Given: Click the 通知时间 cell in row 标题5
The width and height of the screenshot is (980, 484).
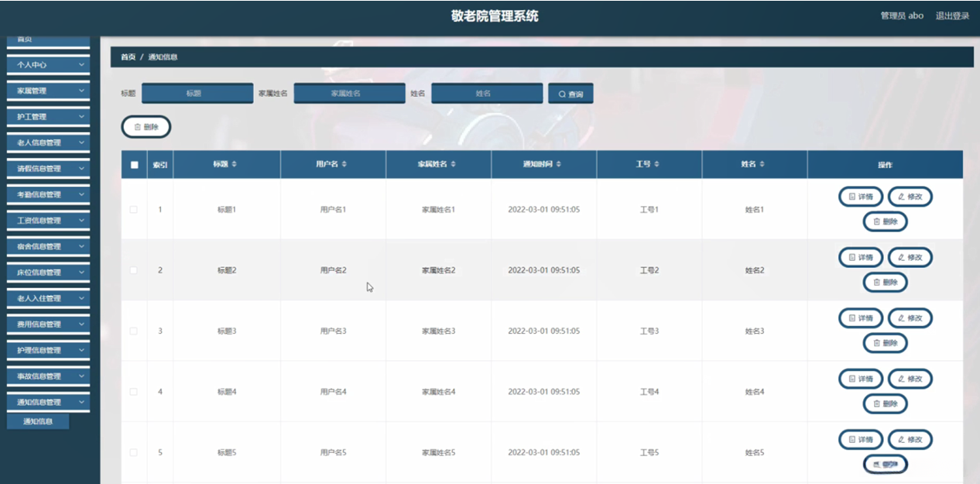Looking at the screenshot, I should coord(543,452).
